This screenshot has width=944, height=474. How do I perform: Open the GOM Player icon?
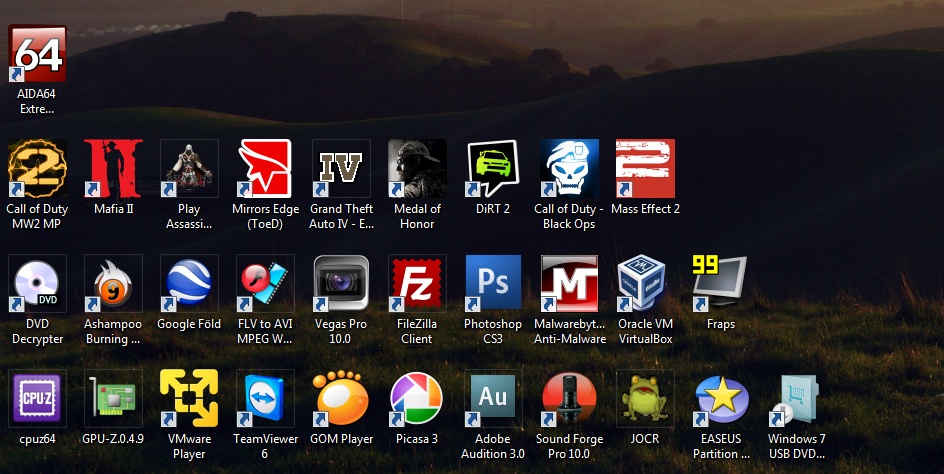coord(341,398)
